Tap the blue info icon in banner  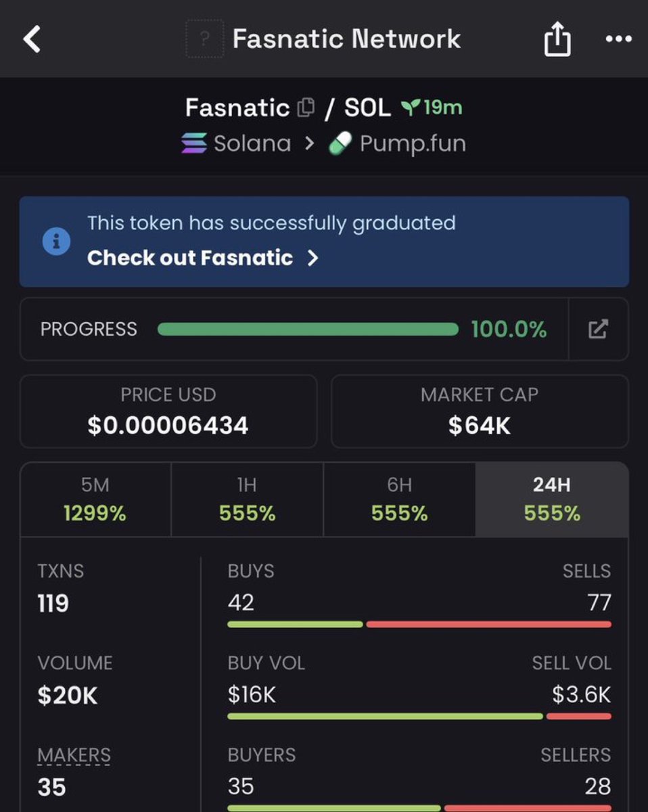(56, 241)
